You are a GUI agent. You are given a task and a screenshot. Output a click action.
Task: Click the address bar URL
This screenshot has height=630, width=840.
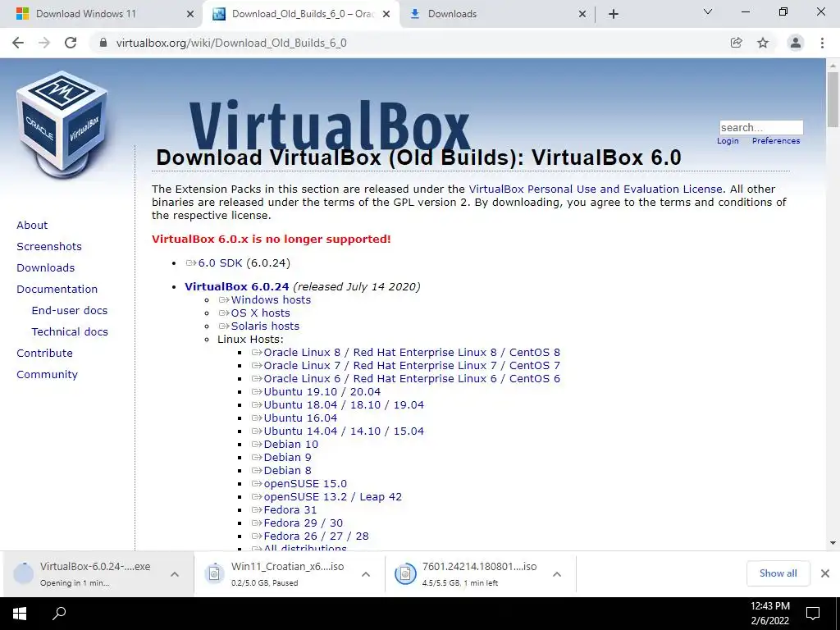[x=231, y=43]
